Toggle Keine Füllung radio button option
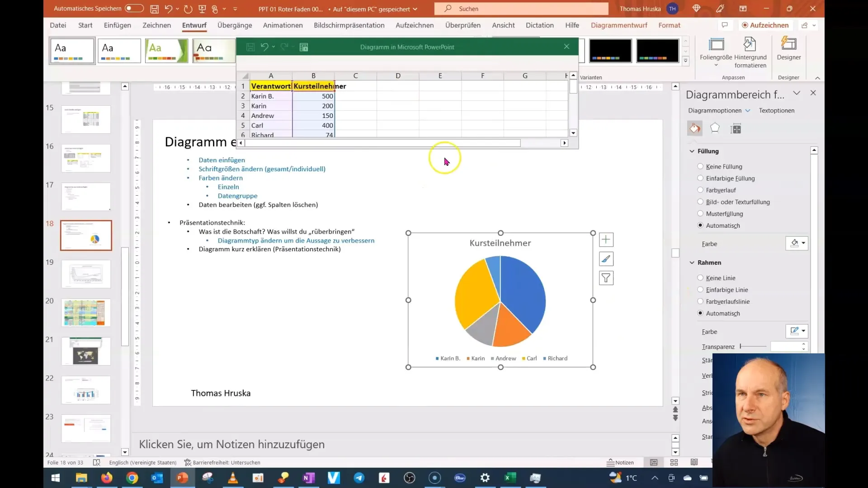 point(700,166)
